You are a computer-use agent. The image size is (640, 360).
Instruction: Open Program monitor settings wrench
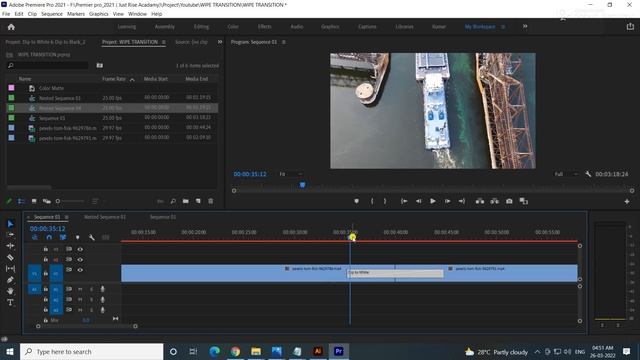588,174
